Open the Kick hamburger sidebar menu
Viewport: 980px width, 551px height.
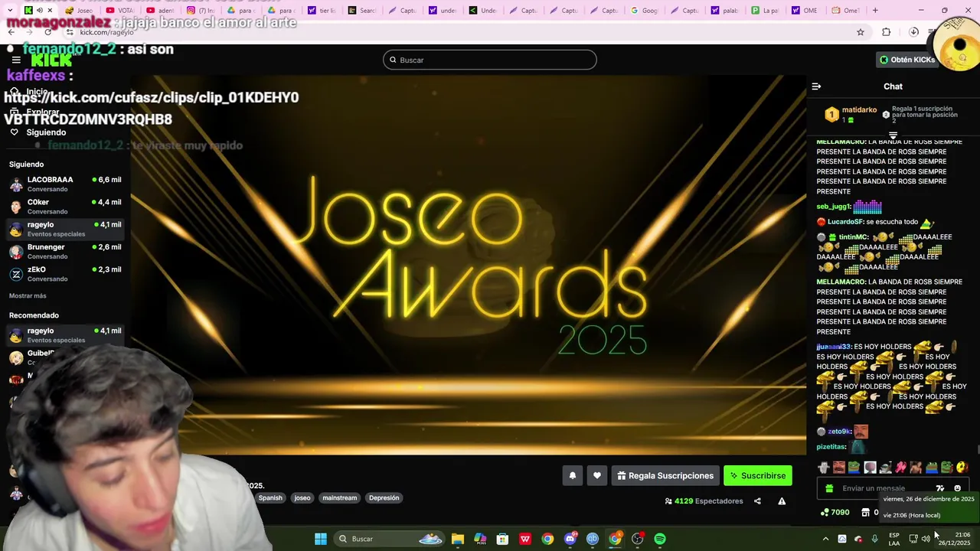[x=16, y=60]
